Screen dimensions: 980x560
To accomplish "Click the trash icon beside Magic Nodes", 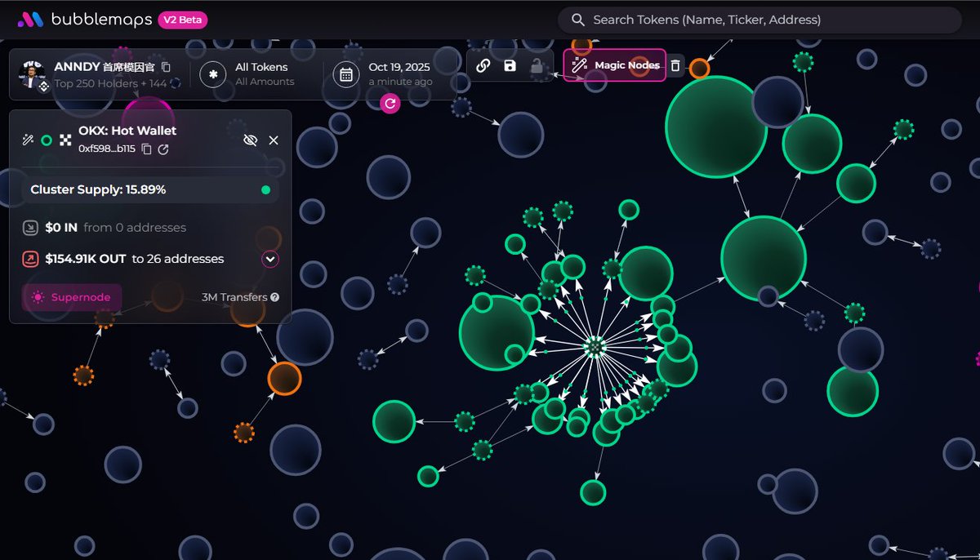I will 675,65.
